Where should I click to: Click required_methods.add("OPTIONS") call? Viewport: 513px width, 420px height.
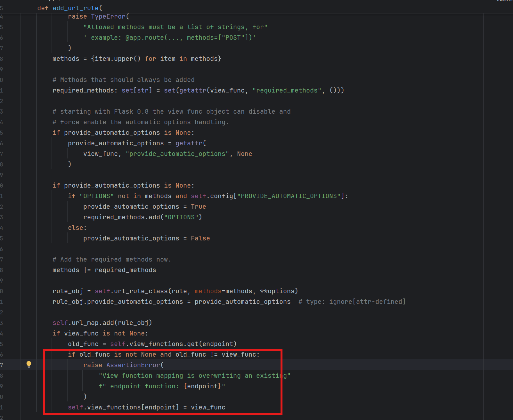pos(142,217)
